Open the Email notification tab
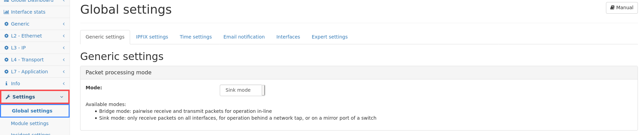Screen dimensions: 644x135 click(244, 37)
